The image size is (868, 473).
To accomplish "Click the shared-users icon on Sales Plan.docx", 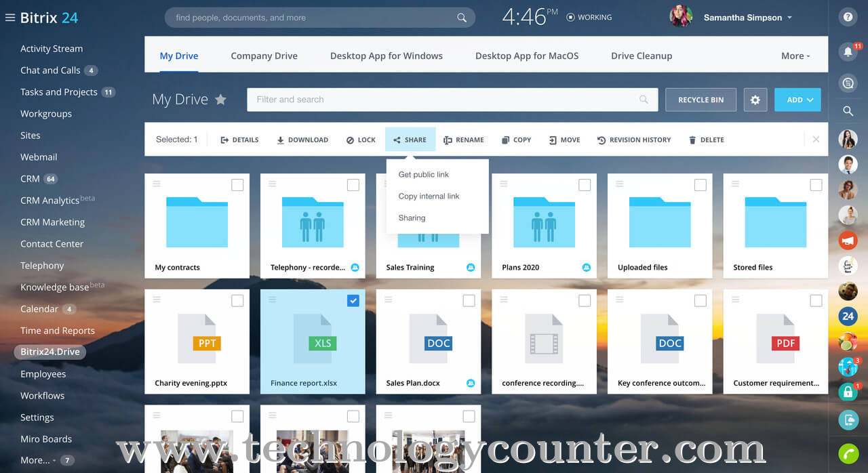I will [471, 383].
